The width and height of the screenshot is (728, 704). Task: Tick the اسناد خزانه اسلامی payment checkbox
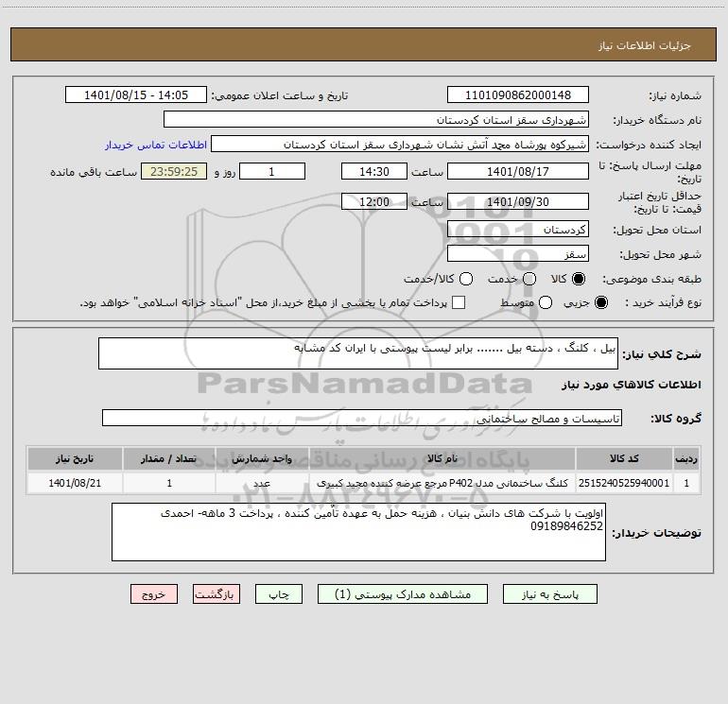tap(459, 302)
